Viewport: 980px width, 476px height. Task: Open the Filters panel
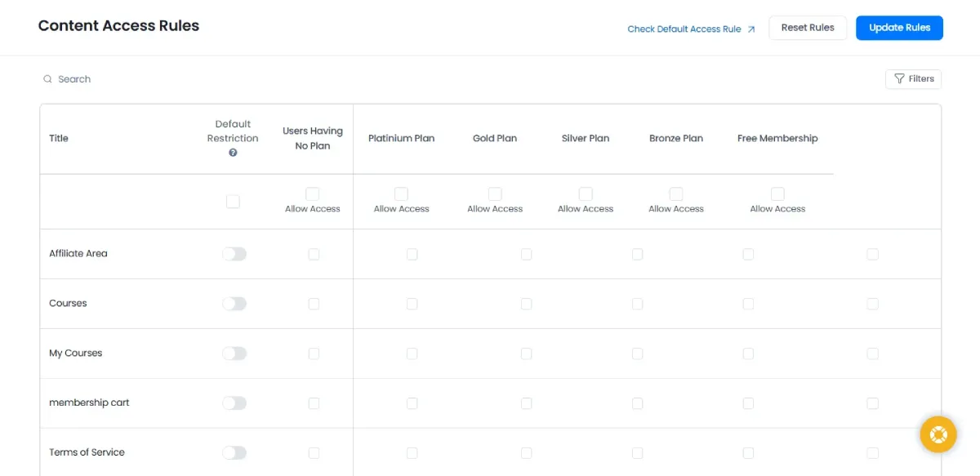click(x=913, y=79)
